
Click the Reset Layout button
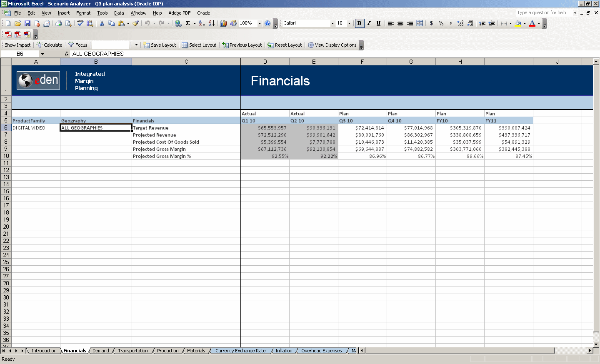tap(285, 45)
